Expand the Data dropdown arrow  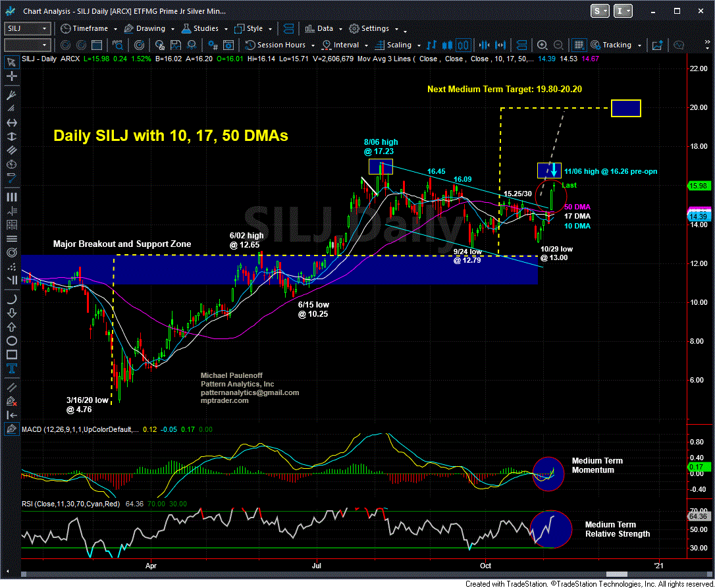340,29
